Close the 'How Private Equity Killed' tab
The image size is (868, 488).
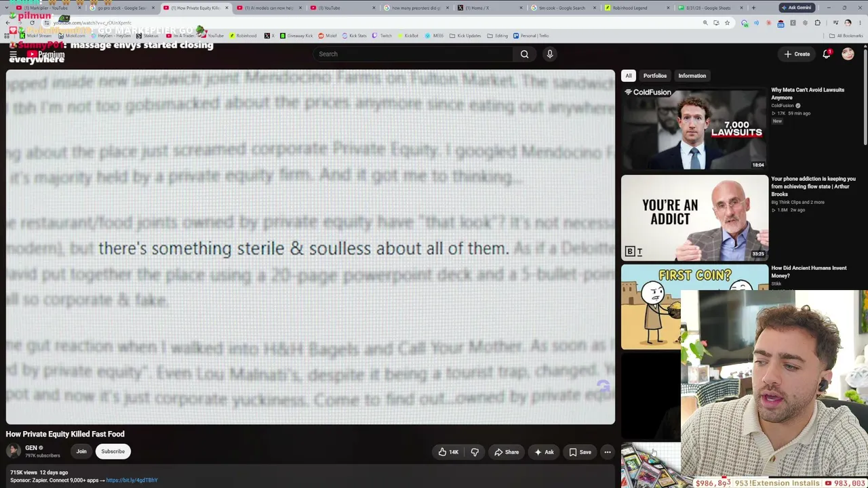[226, 8]
